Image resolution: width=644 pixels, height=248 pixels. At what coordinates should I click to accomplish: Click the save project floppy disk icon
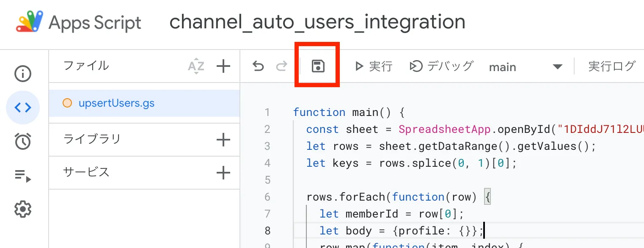(x=318, y=66)
